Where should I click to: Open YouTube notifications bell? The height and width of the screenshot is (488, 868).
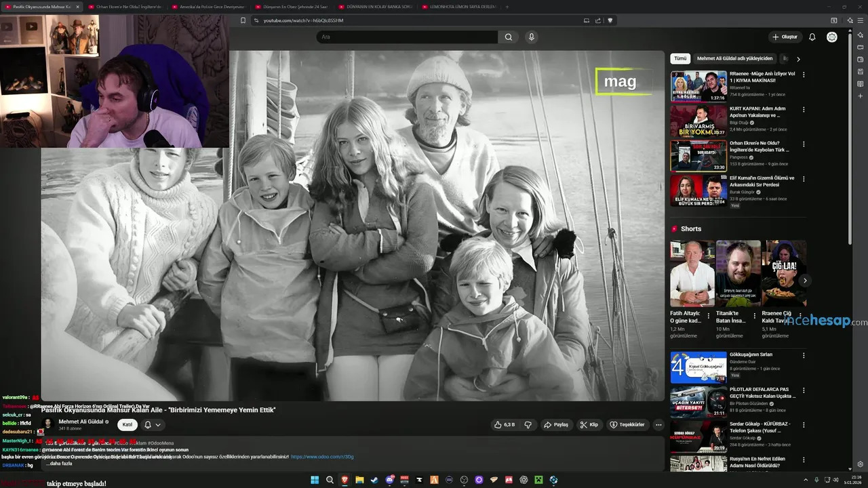click(812, 37)
